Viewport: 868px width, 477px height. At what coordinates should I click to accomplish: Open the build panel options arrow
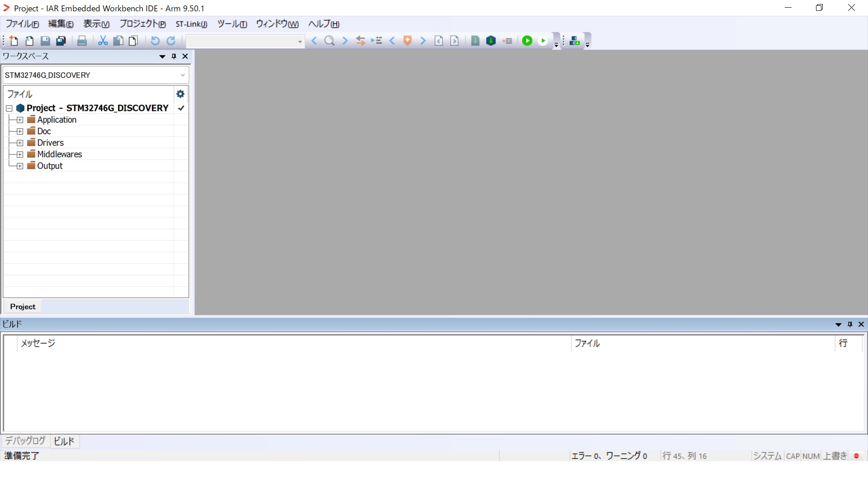[x=839, y=324]
